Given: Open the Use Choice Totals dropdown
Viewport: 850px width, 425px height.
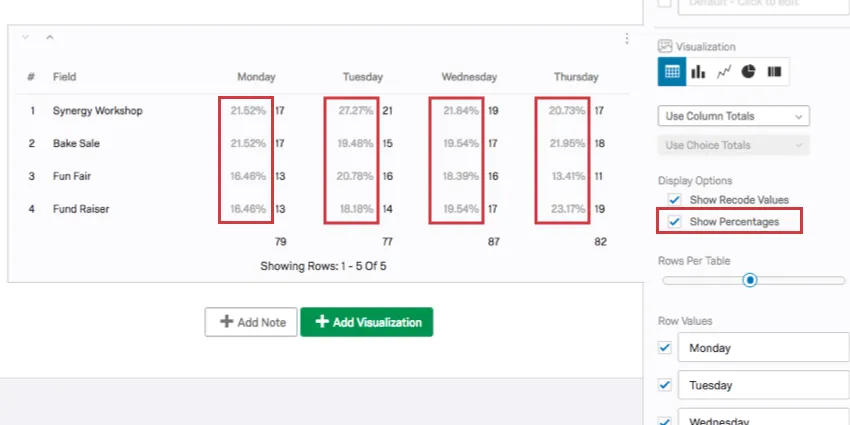Looking at the screenshot, I should pyautogui.click(x=733, y=145).
